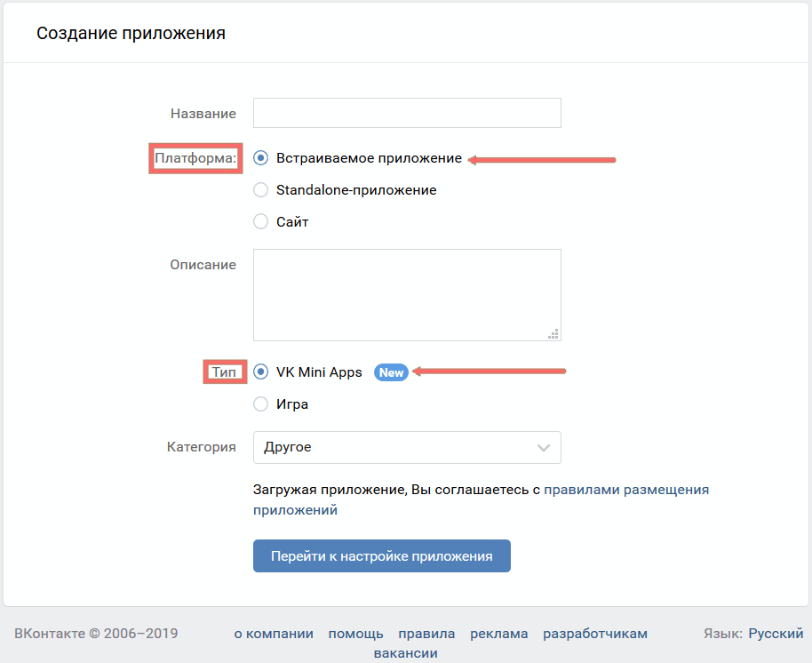Select Игра as the application type
This screenshot has height=663, width=812.
[260, 403]
